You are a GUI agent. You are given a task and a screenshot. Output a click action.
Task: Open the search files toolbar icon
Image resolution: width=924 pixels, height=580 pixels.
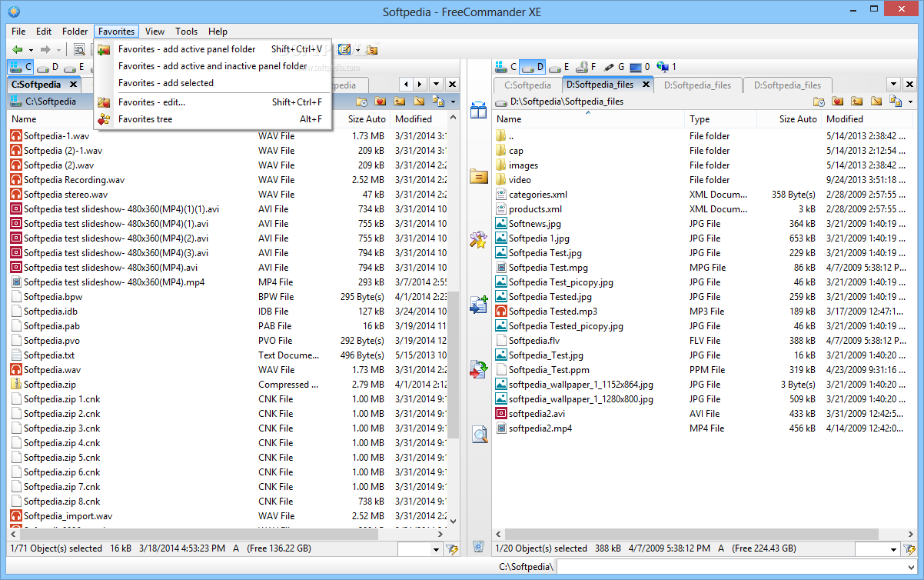(x=79, y=49)
